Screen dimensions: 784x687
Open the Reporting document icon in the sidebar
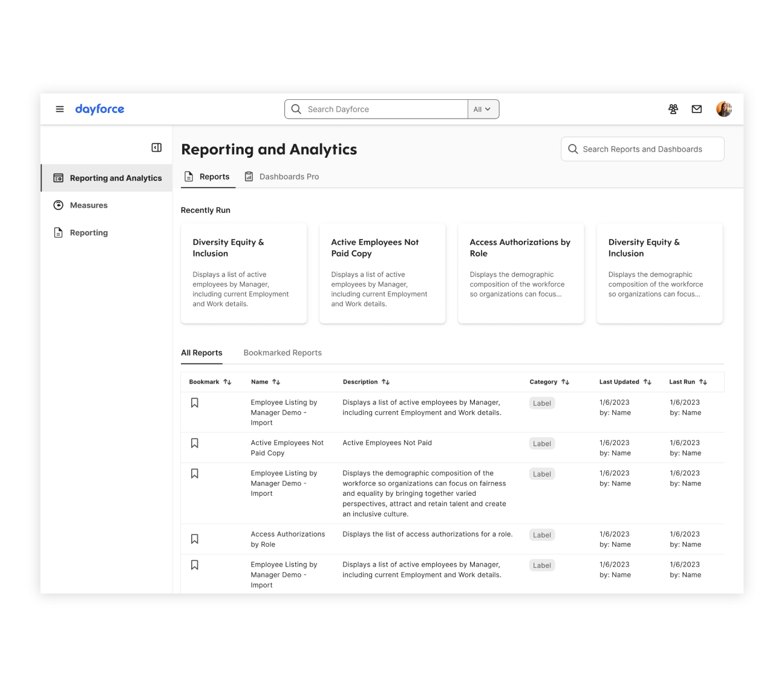[x=58, y=232]
